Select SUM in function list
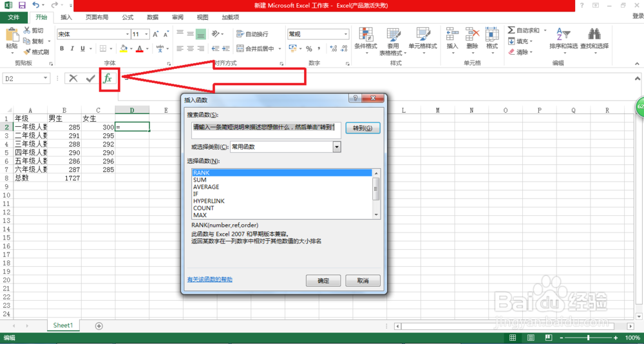644x344 pixels. pos(282,180)
